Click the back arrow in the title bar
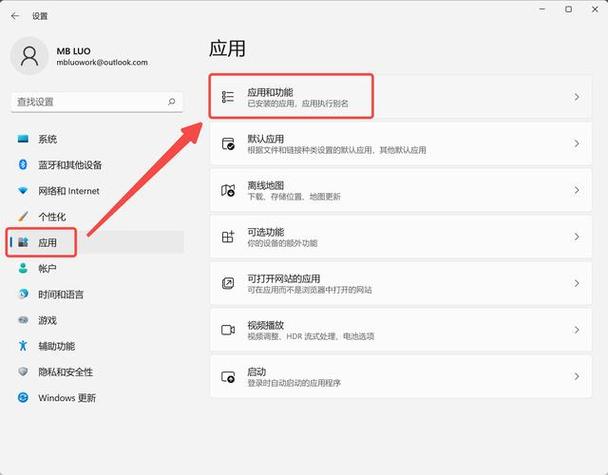The width and height of the screenshot is (608, 475). 15,16
